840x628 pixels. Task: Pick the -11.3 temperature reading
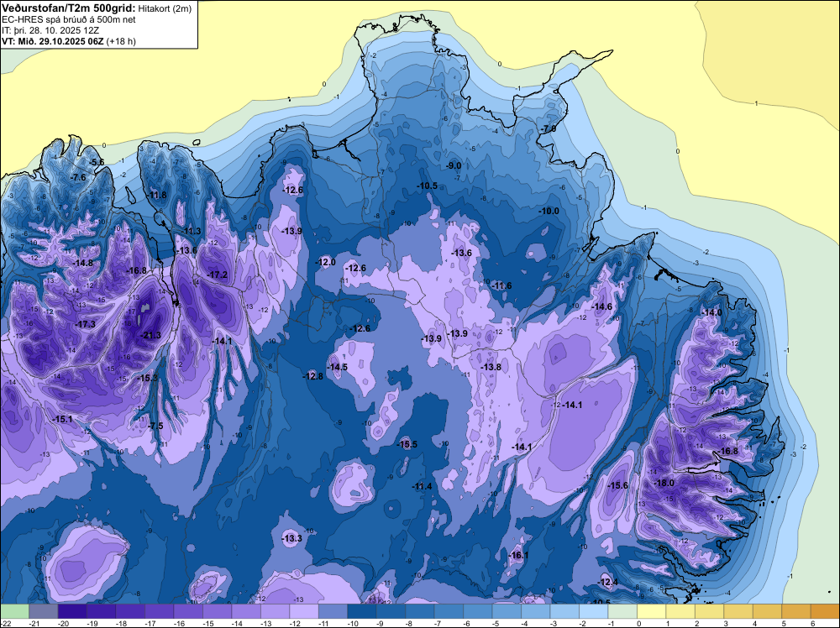(x=192, y=231)
